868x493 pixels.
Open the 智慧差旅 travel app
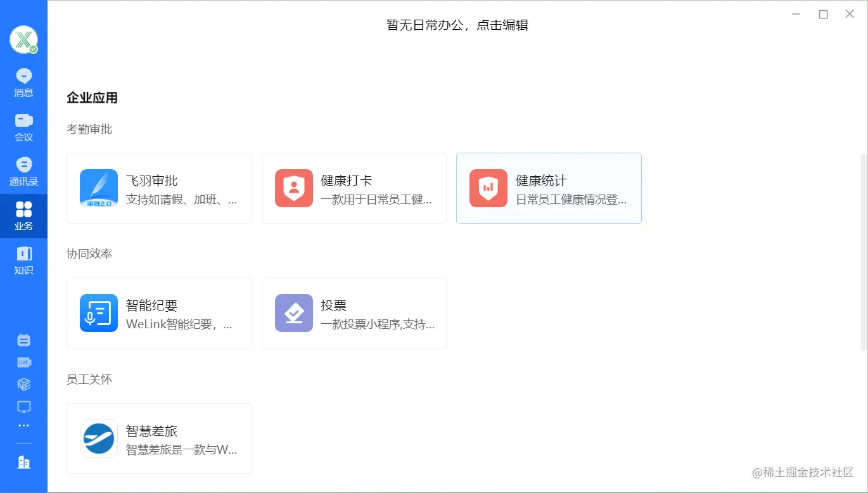[x=159, y=438]
